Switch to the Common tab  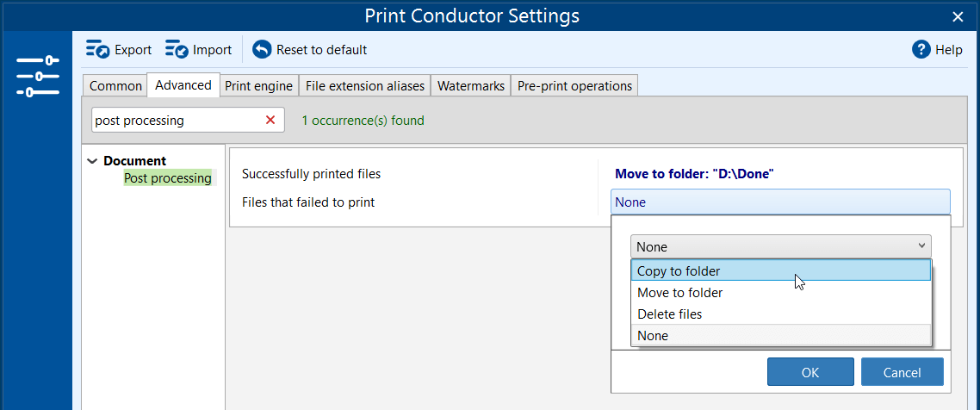(115, 86)
